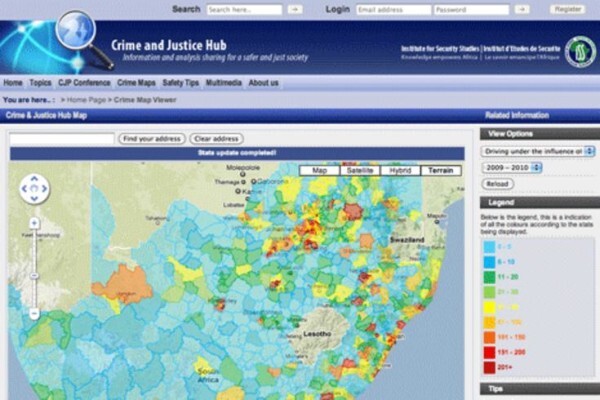Open the crime category dropdown

[x=538, y=152]
